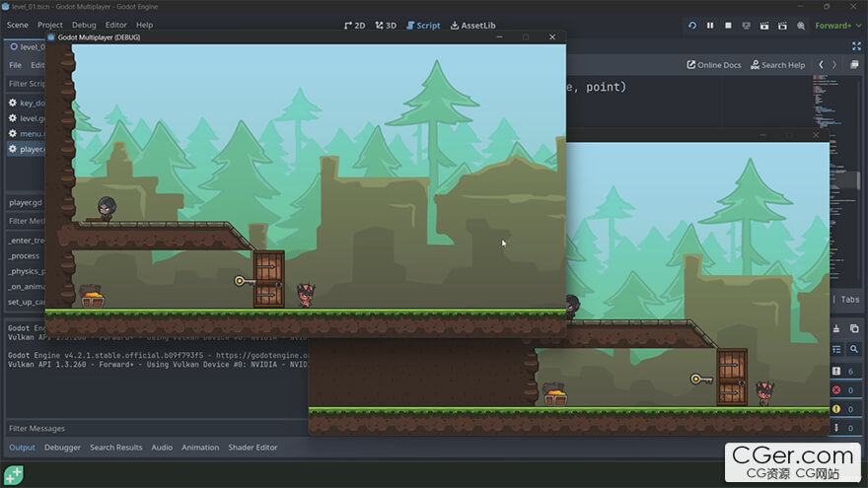This screenshot has height=488, width=868.
Task: Click the Search Help button
Action: pyautogui.click(x=778, y=65)
